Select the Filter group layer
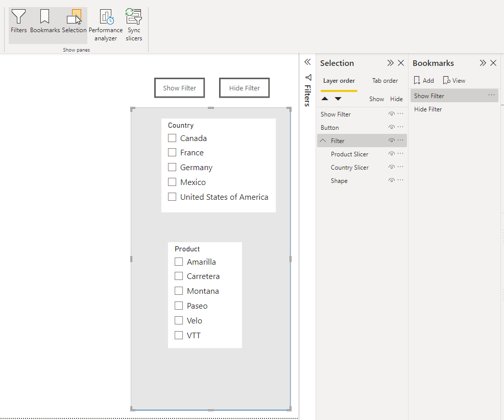Viewport: 504px width, 420px height. point(362,141)
